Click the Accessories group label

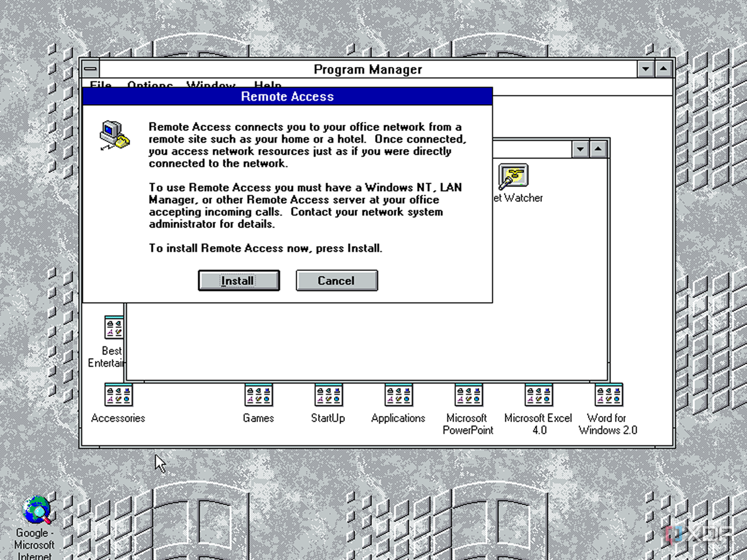point(118,418)
